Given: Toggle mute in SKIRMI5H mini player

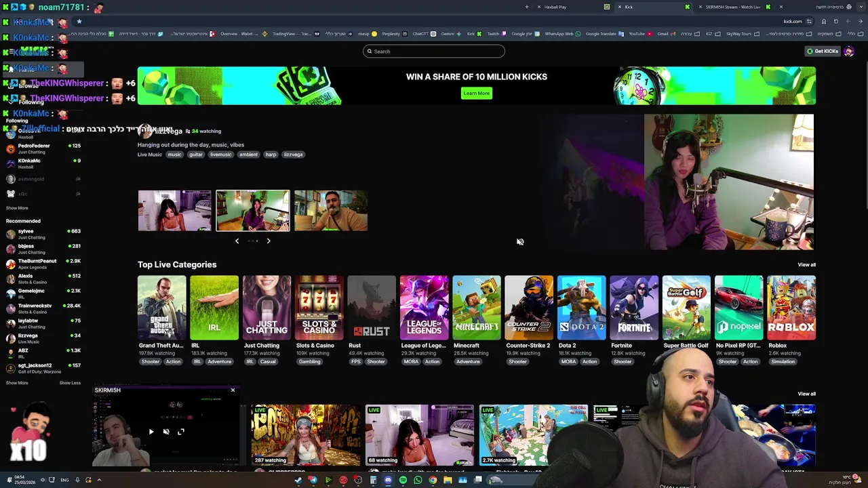Looking at the screenshot, I should [x=166, y=432].
